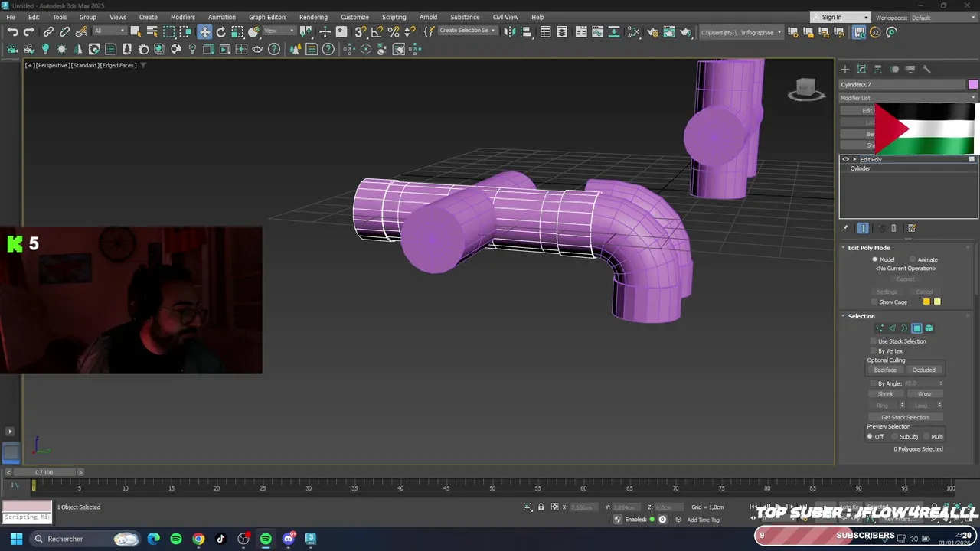
Task: Open Rendered Frame Window
Action: (x=668, y=31)
